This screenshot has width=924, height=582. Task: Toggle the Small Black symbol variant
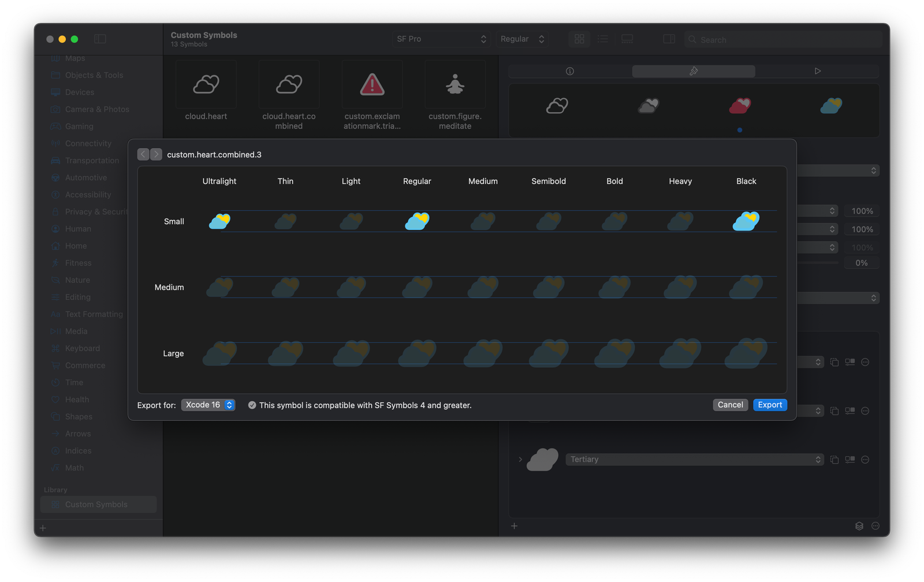click(x=746, y=221)
